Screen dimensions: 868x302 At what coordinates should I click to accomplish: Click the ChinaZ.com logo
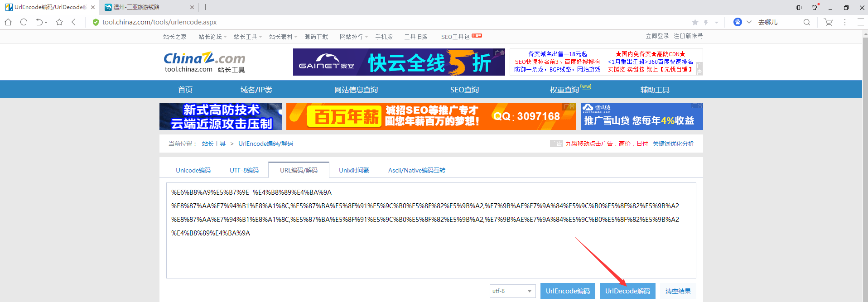(x=204, y=62)
